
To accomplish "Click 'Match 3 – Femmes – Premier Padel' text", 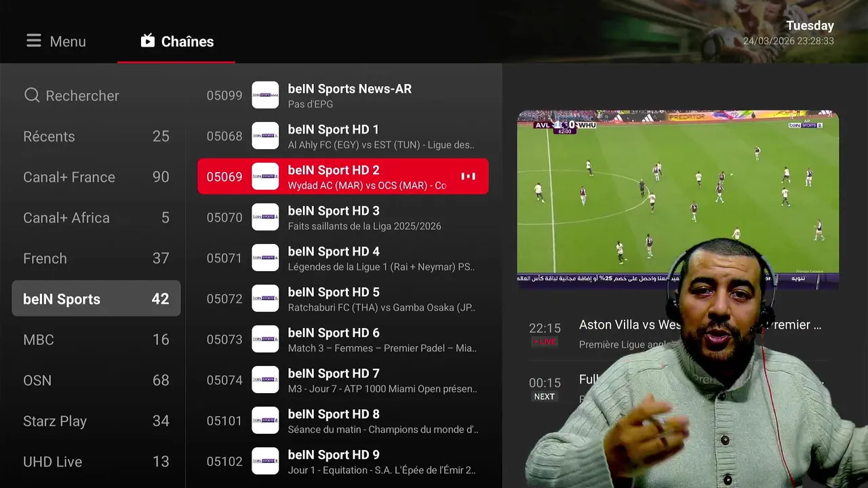I will [382, 348].
